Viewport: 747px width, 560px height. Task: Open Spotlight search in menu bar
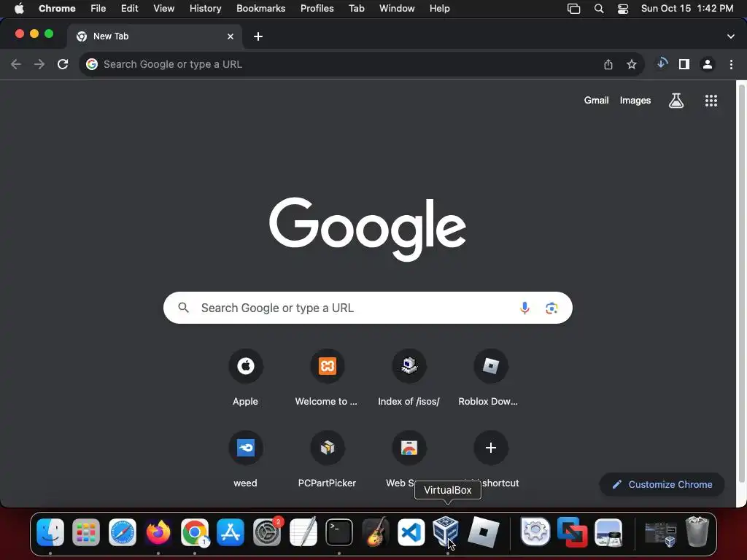(599, 9)
